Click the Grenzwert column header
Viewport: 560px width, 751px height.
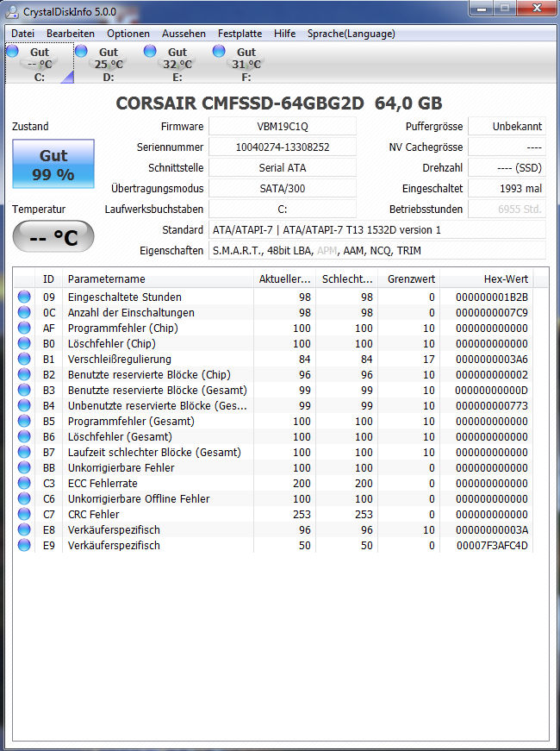[409, 278]
